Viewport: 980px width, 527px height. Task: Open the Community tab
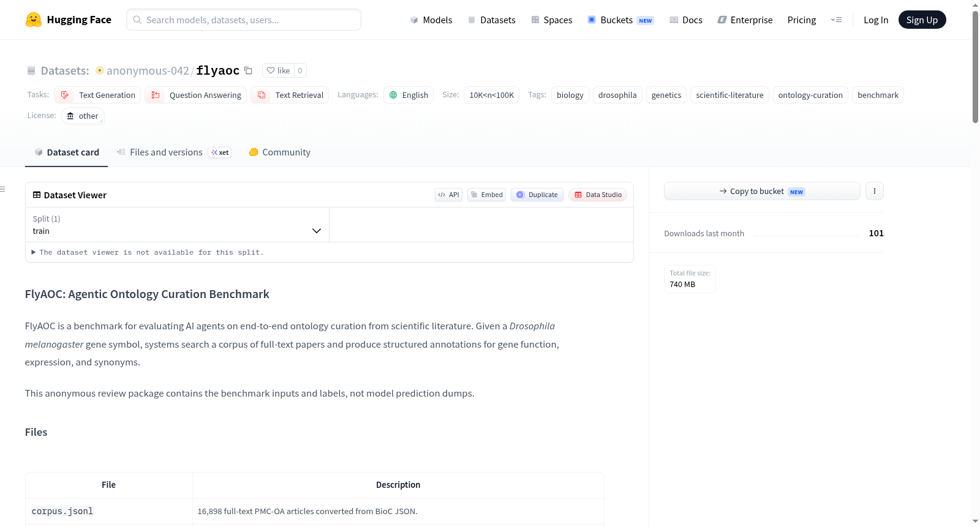pyautogui.click(x=279, y=152)
